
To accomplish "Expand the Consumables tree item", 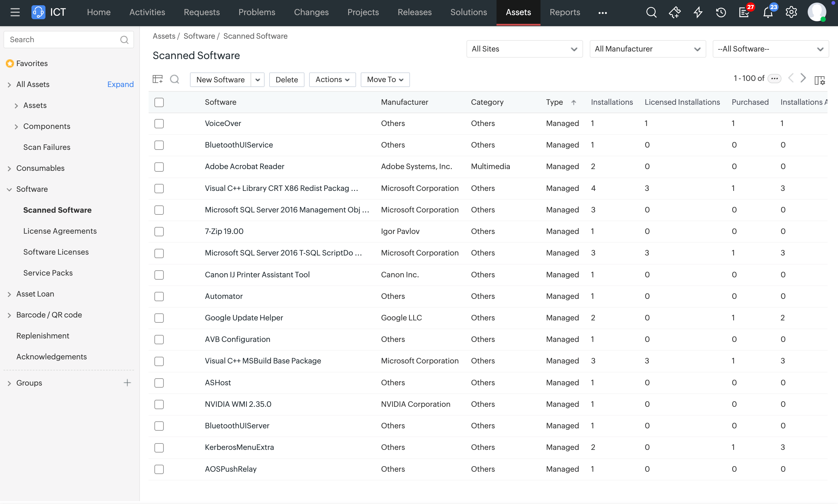I will 9,168.
